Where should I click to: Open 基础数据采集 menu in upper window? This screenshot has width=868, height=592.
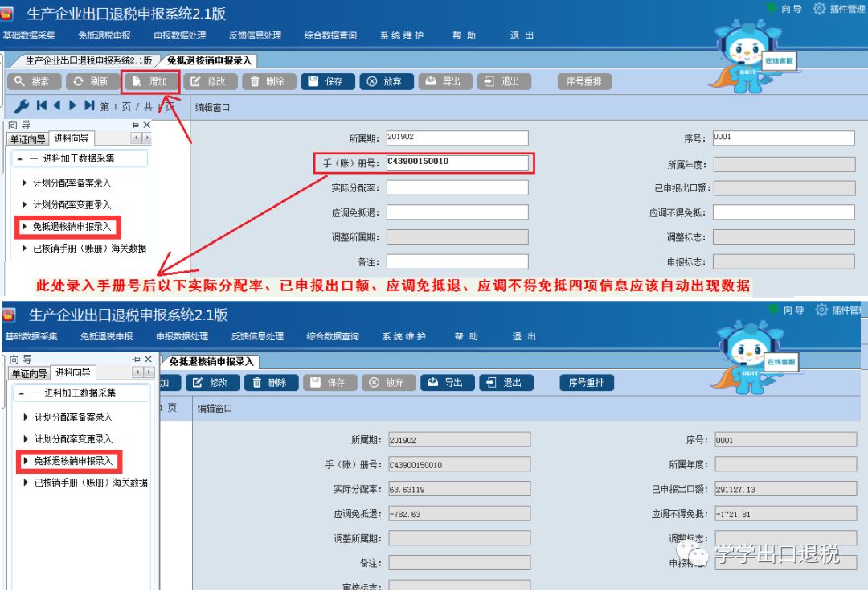[30, 35]
